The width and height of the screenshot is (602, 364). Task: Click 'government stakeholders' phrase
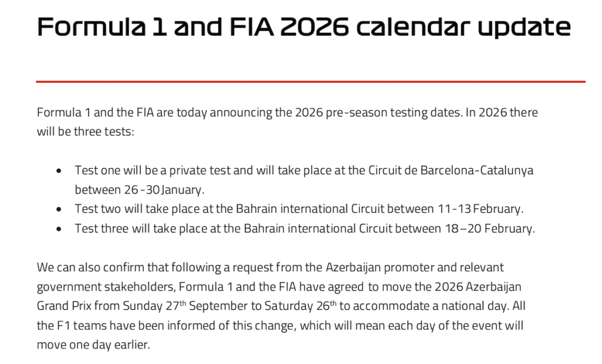click(x=106, y=287)
